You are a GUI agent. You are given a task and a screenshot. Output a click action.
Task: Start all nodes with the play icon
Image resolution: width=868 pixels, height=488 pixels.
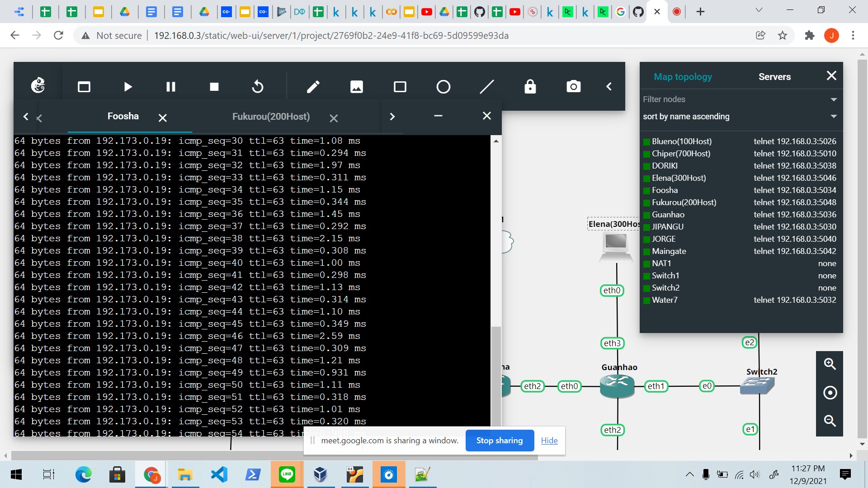(x=127, y=86)
